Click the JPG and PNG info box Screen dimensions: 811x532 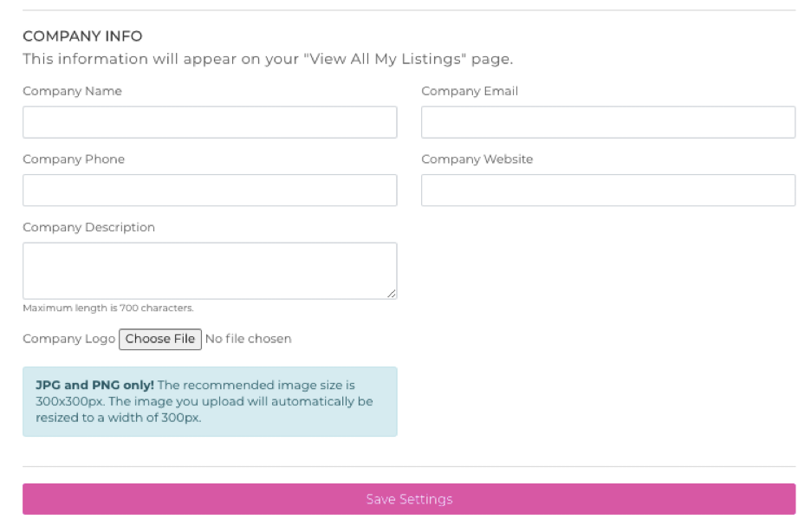pyautogui.click(x=208, y=401)
